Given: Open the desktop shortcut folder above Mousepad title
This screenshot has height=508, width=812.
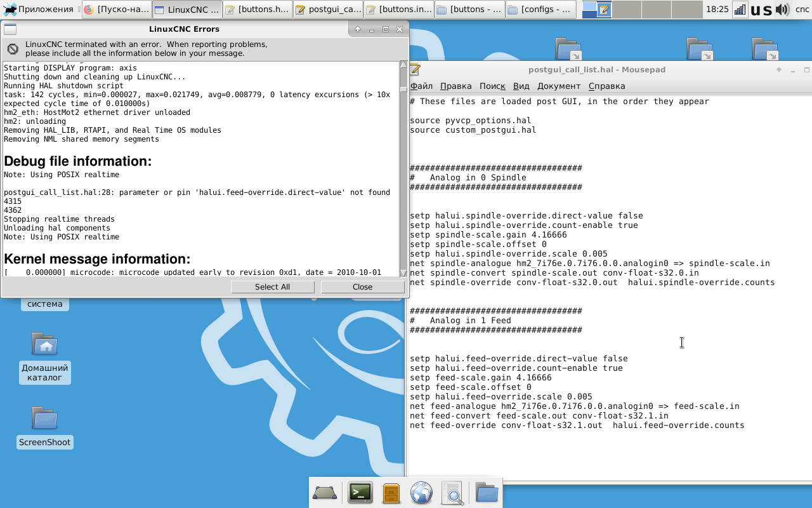Looking at the screenshot, I should pos(568,50).
